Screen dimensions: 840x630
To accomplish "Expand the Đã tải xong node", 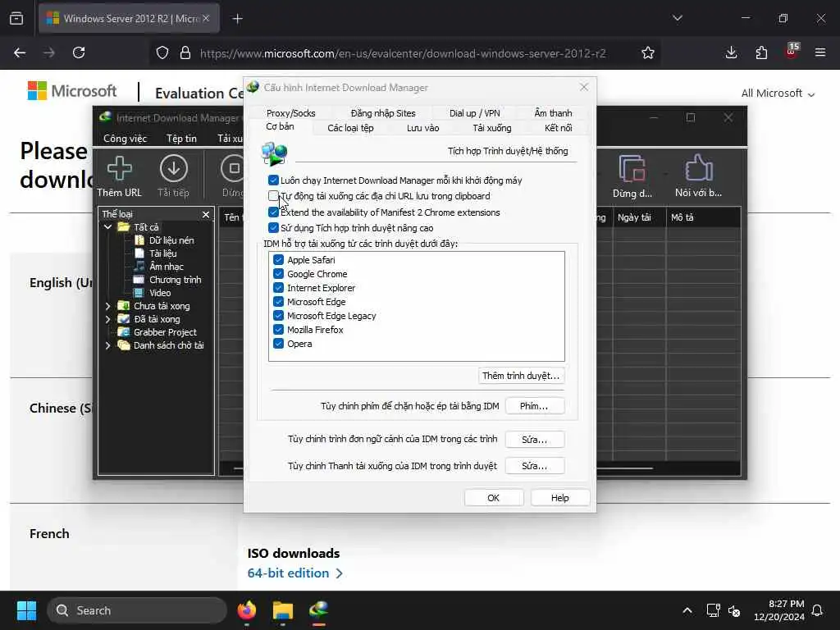I will tap(107, 319).
